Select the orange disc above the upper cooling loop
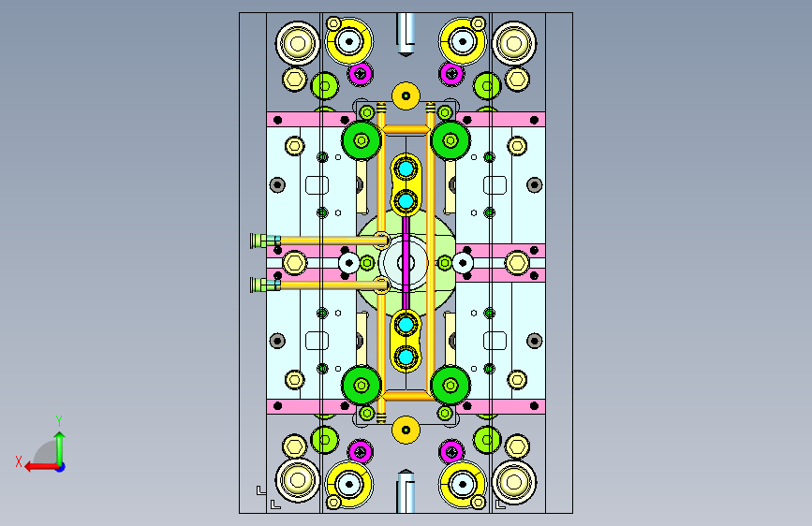 [x=406, y=95]
